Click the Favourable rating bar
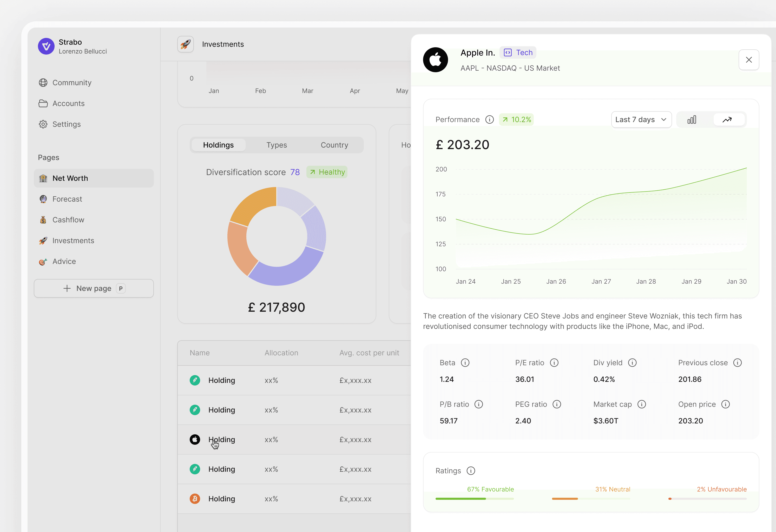The height and width of the screenshot is (532, 776). tap(474, 499)
